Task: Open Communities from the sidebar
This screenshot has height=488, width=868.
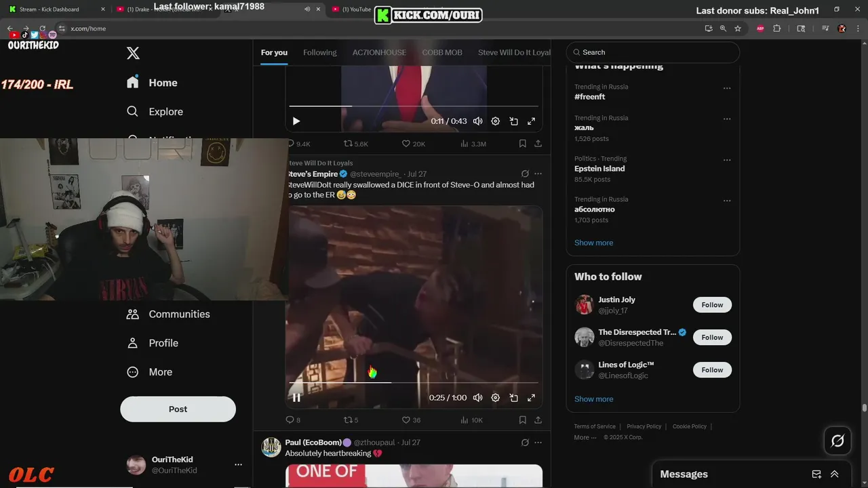Action: [x=168, y=314]
